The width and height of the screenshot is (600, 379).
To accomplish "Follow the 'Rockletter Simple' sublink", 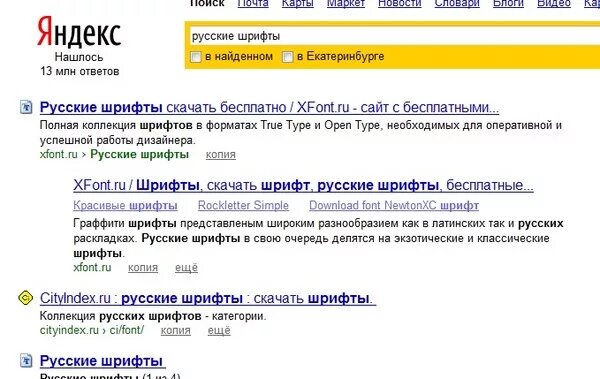I will pyautogui.click(x=243, y=205).
